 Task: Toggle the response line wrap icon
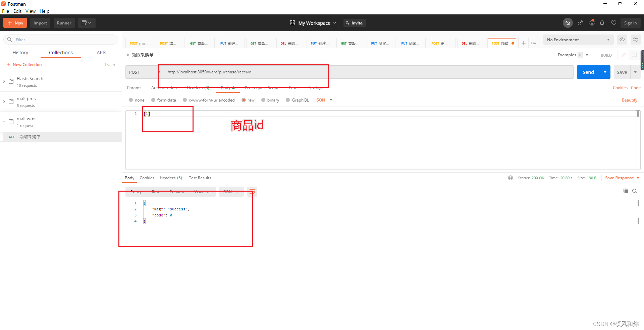[252, 192]
